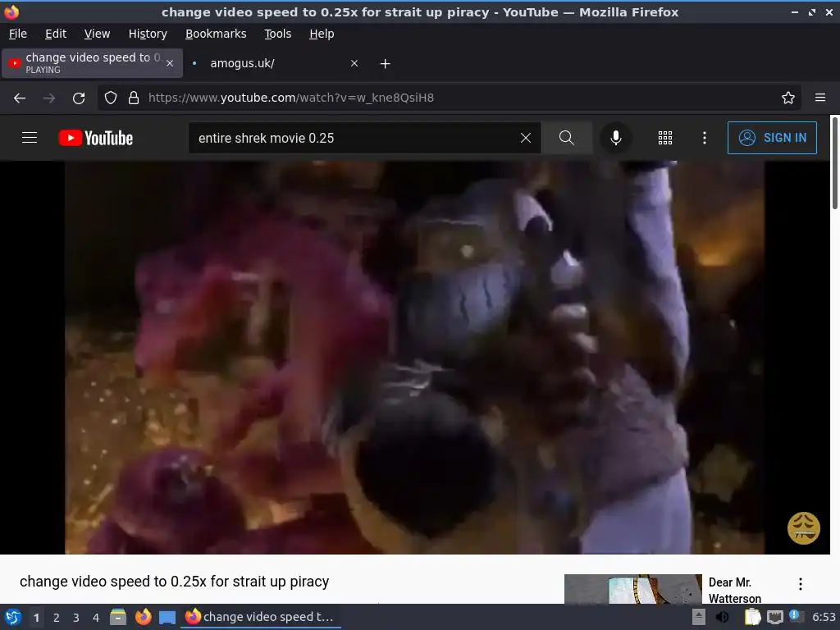Open a new tab with plus button
Screen dimensions: 840x630
pos(385,63)
